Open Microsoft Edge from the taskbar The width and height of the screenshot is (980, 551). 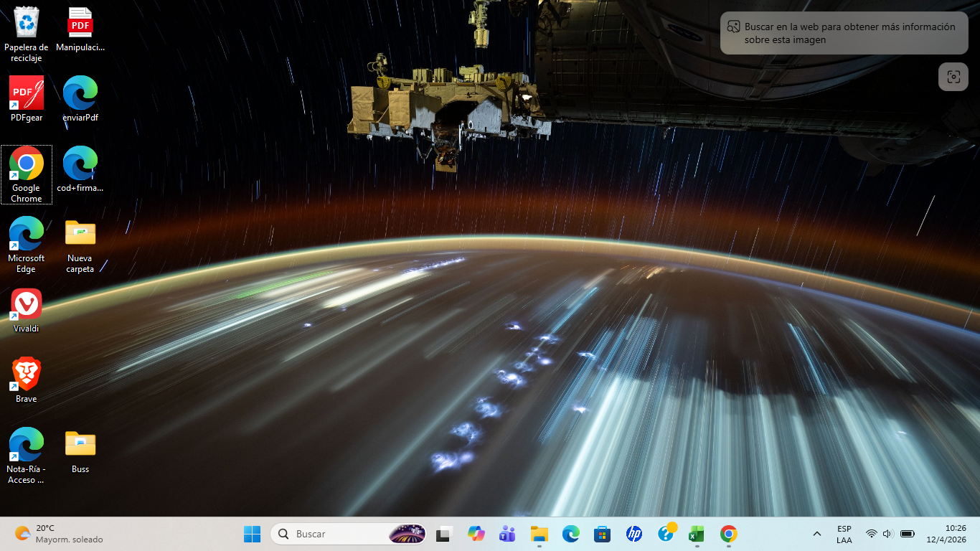tap(570, 534)
